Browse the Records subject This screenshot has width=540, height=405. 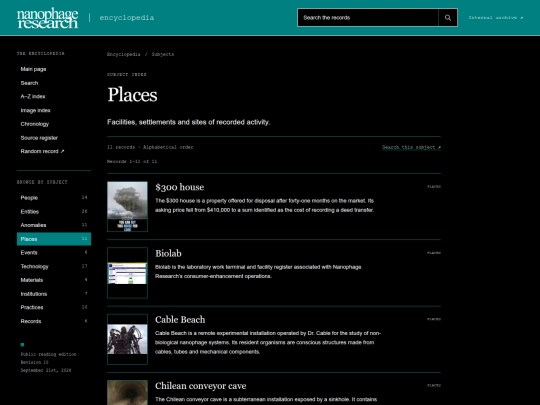54,321
